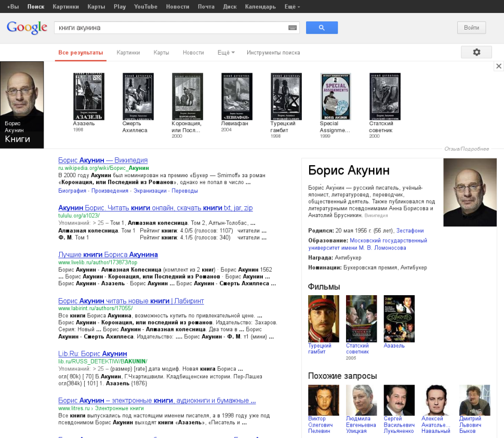Select the Азазель book cover

pyautogui.click(x=89, y=97)
